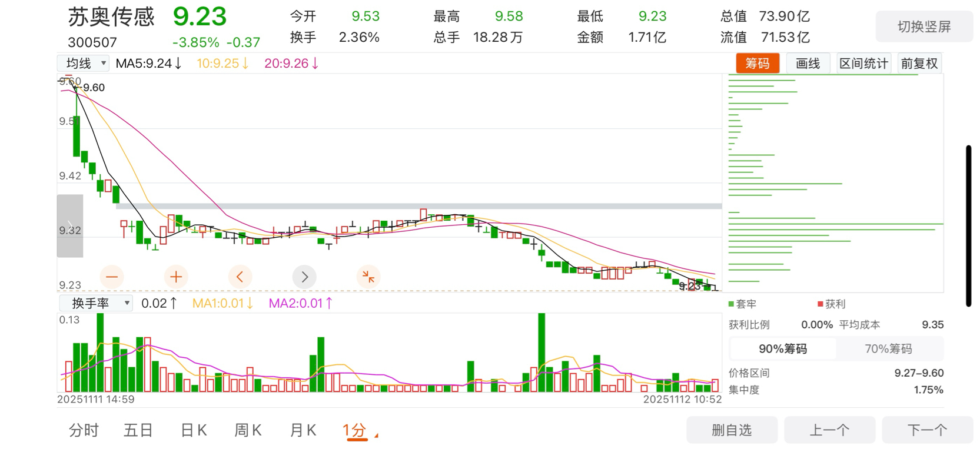Open 区间统计 range statistics

pos(863,64)
